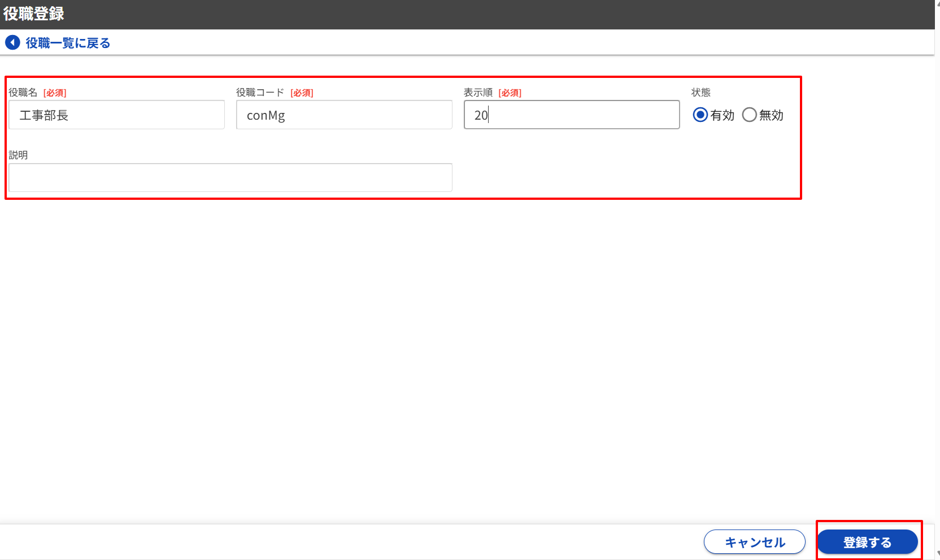Click the scrollbar down arrow at bottom right
Viewport: 940px width, 560px height.
click(938, 554)
